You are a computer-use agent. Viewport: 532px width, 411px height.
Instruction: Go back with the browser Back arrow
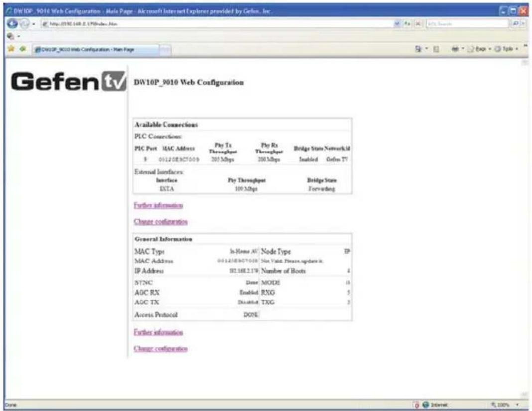pos(12,24)
